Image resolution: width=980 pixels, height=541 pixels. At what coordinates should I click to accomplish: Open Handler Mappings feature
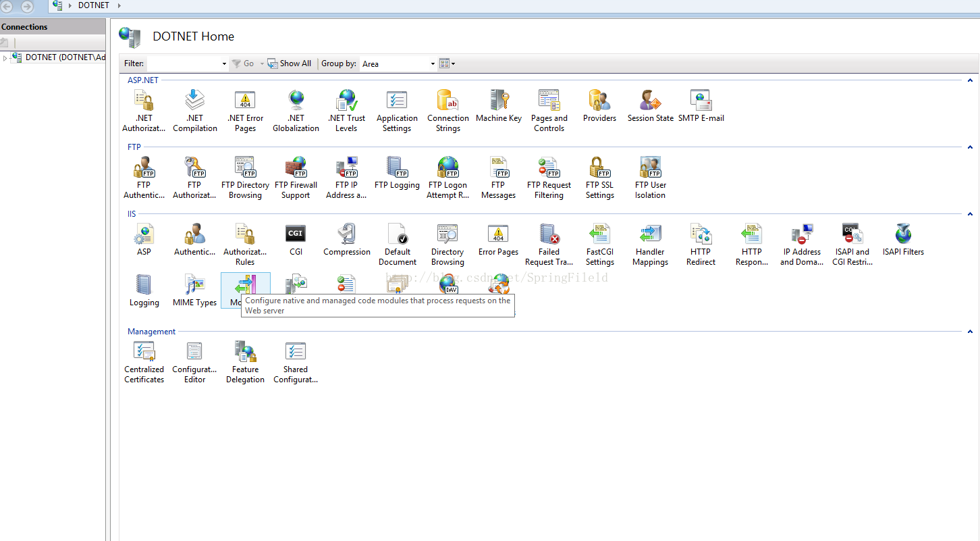click(x=650, y=245)
